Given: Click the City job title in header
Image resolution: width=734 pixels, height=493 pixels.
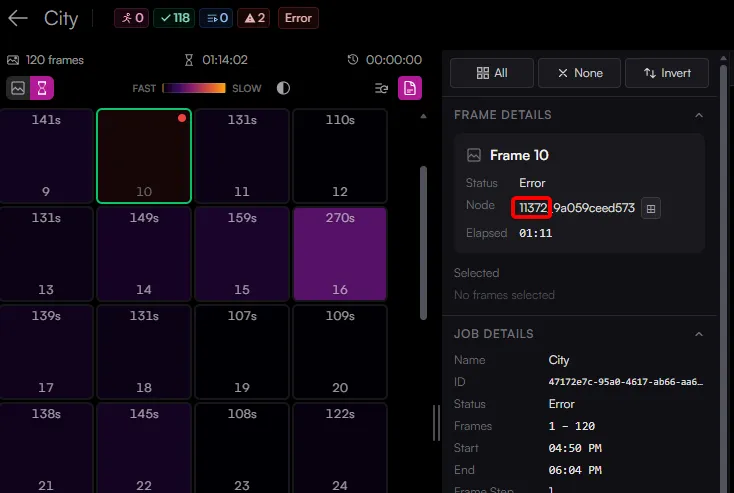Looking at the screenshot, I should 61,18.
